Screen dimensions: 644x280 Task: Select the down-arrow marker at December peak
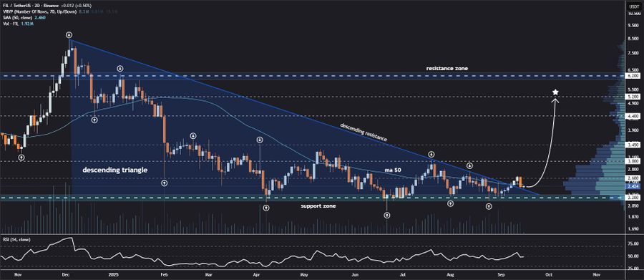[69, 34]
